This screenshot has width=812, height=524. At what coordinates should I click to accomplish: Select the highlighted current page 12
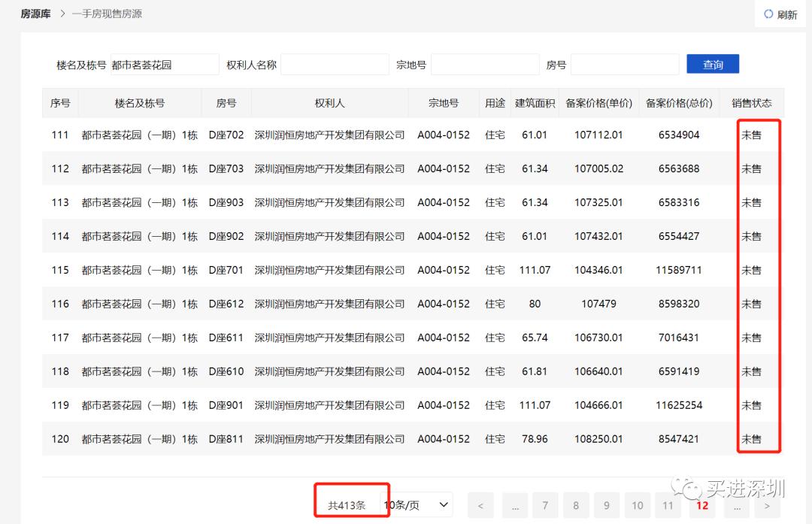(702, 505)
